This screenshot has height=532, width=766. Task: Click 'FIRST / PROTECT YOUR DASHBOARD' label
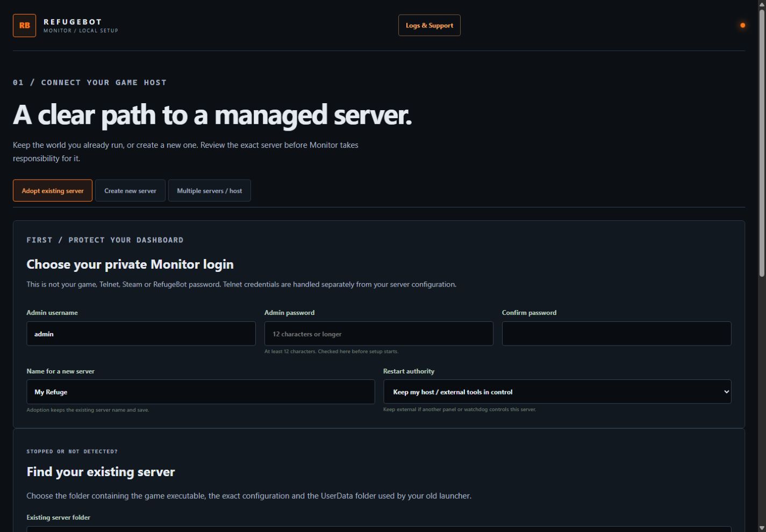(105, 240)
